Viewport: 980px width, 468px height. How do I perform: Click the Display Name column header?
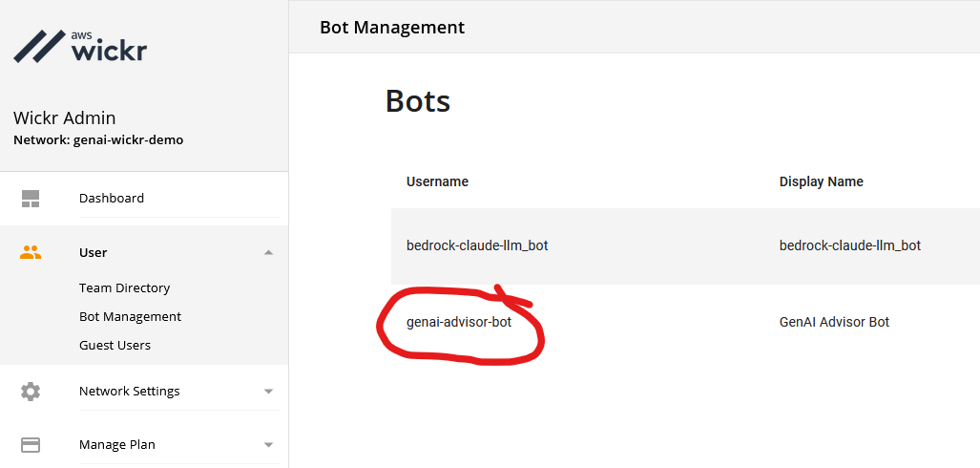822,181
